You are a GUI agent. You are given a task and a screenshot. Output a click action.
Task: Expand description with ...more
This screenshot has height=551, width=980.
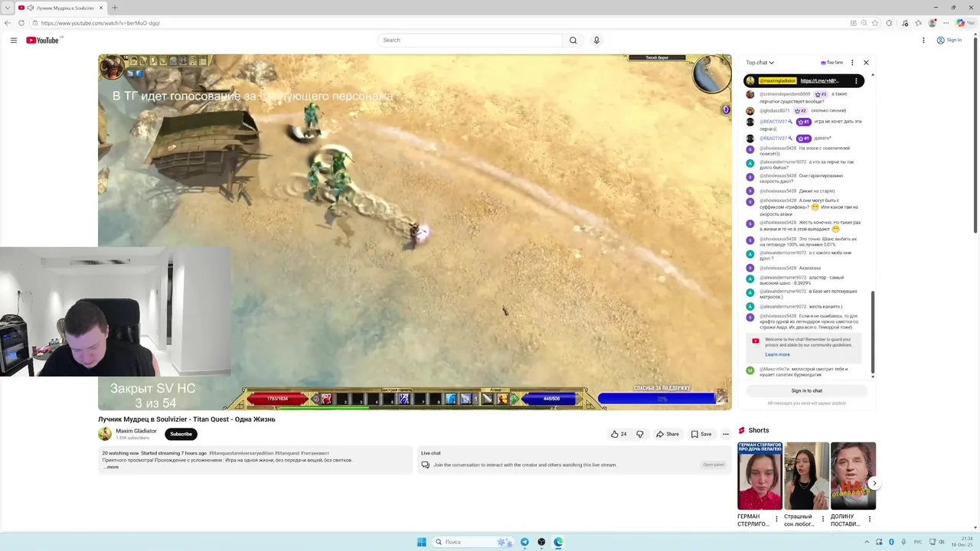pyautogui.click(x=111, y=467)
